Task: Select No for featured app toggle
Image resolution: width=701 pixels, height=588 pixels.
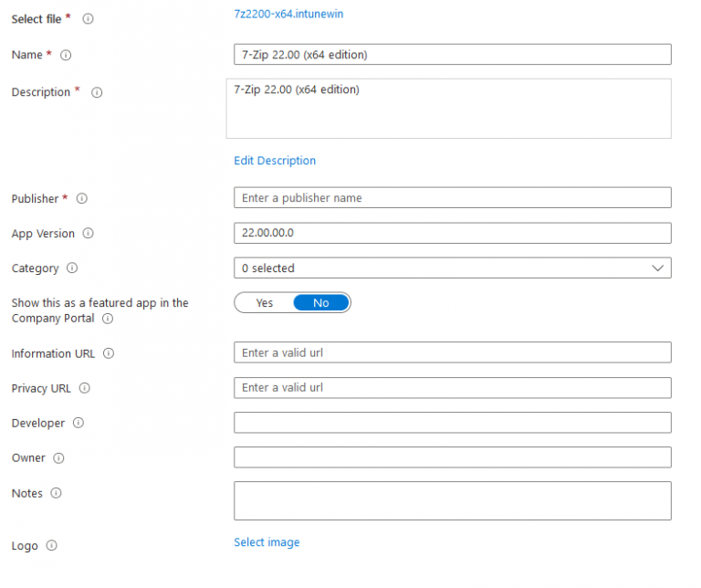Action: pos(321,303)
